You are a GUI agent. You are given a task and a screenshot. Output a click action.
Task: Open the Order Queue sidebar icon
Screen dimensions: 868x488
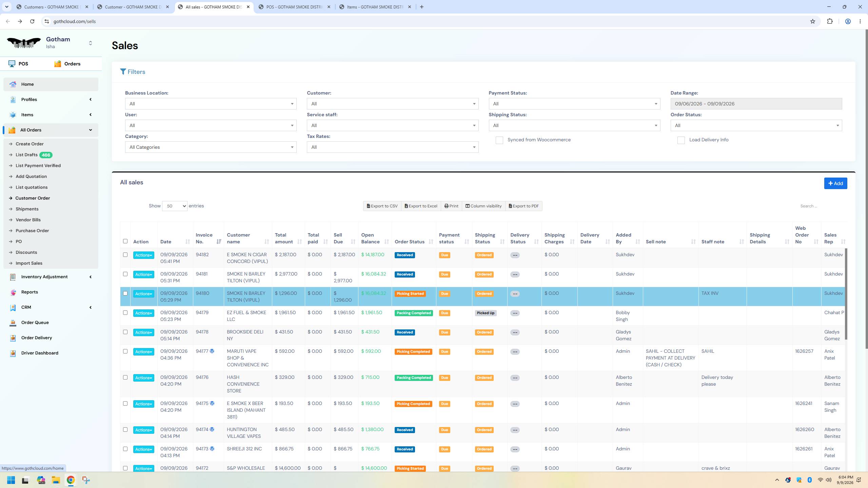(x=13, y=323)
